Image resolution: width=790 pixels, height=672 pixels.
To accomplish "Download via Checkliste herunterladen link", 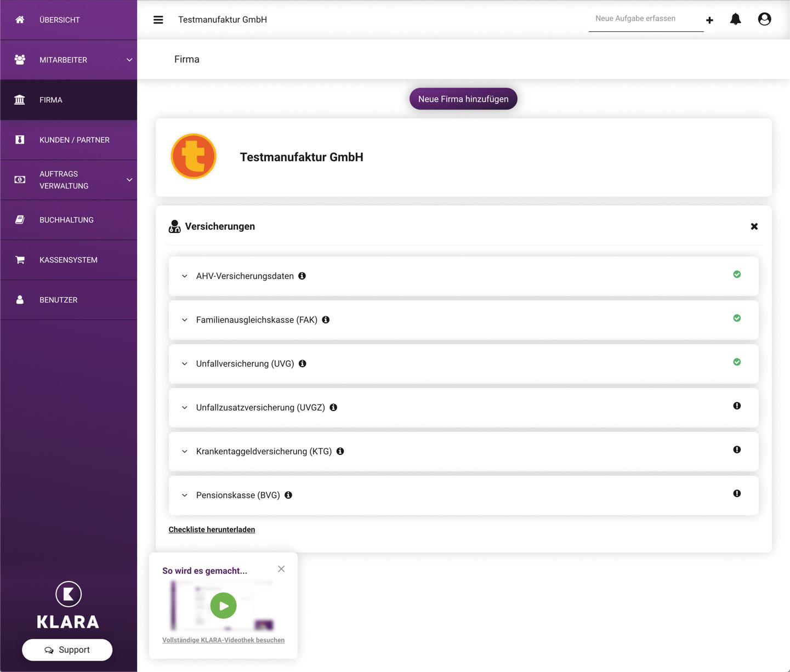I will pos(212,529).
